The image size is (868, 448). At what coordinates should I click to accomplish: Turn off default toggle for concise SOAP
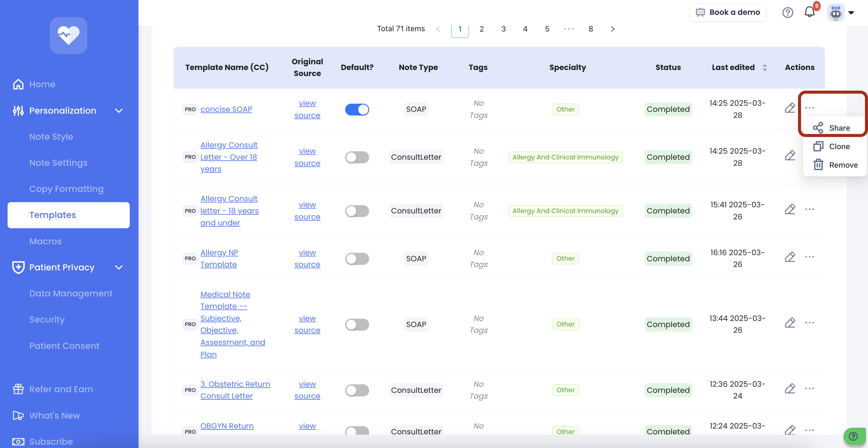point(357,109)
